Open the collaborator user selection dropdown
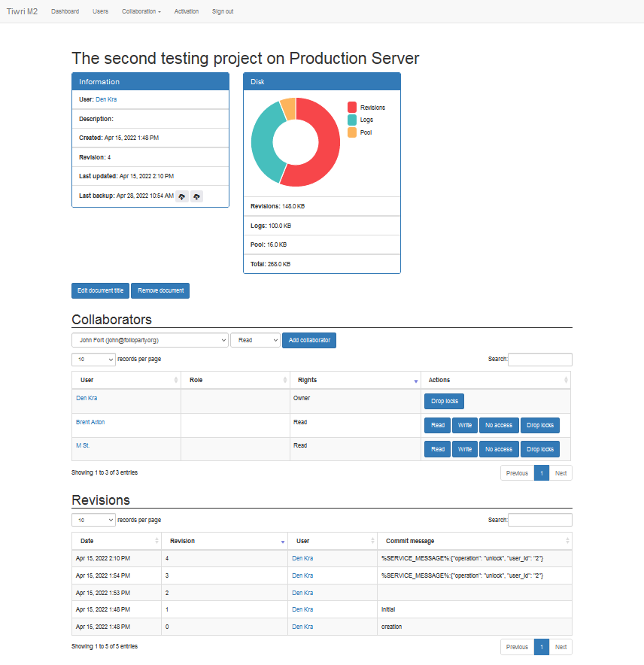The height and width of the screenshot is (665, 644). (150, 340)
